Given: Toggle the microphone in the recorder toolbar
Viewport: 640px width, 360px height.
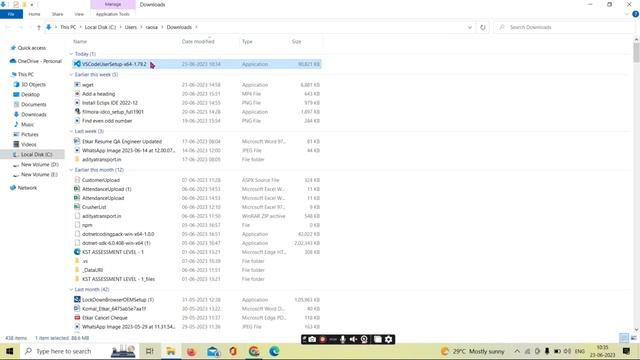Looking at the screenshot, I should (x=343, y=339).
